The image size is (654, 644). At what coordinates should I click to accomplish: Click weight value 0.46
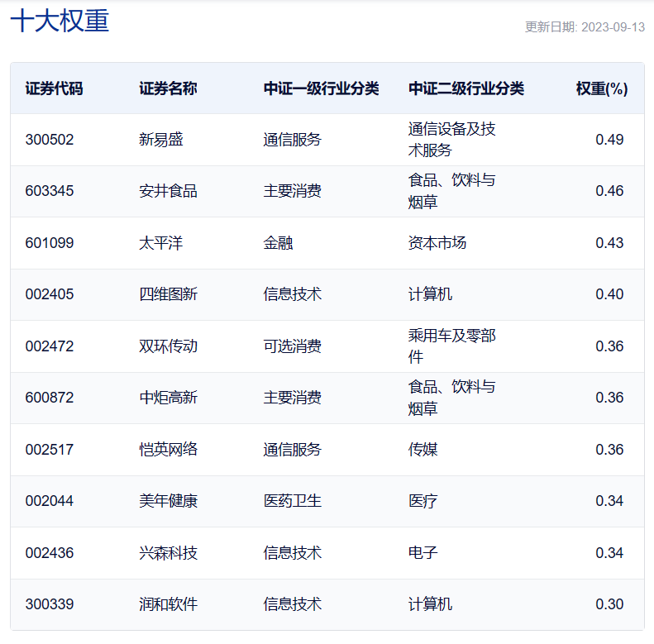click(x=609, y=191)
